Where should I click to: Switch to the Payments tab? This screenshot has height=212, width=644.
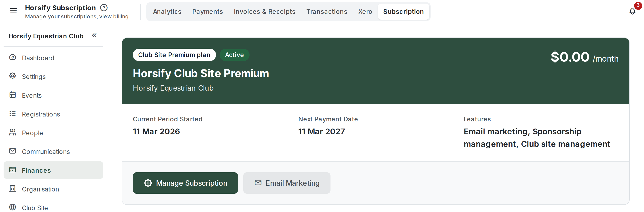(x=208, y=11)
